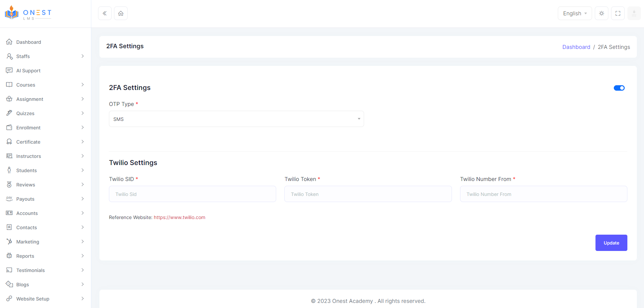
Task: Click inside the Twilio SID input field
Action: click(x=192, y=194)
